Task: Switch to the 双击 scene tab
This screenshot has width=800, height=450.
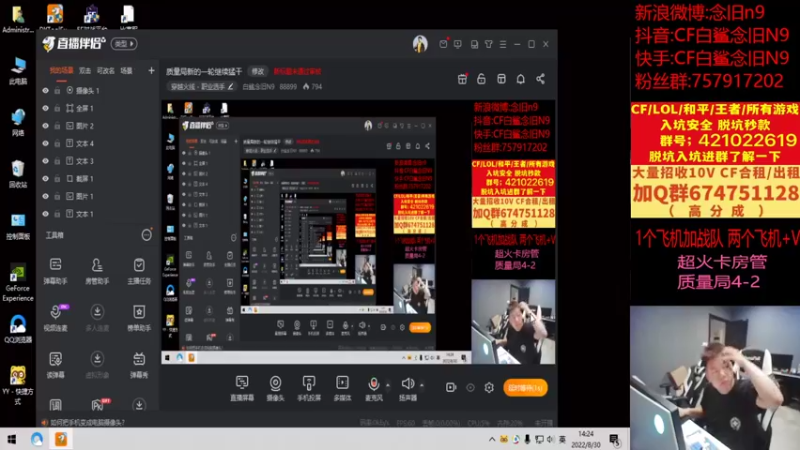Action: point(85,71)
